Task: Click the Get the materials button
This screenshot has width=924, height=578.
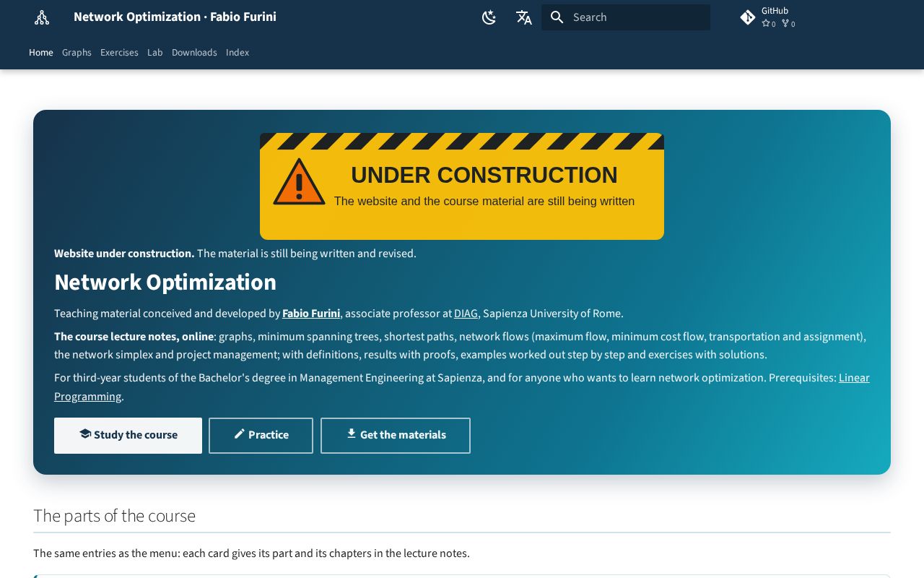Action: point(396,436)
